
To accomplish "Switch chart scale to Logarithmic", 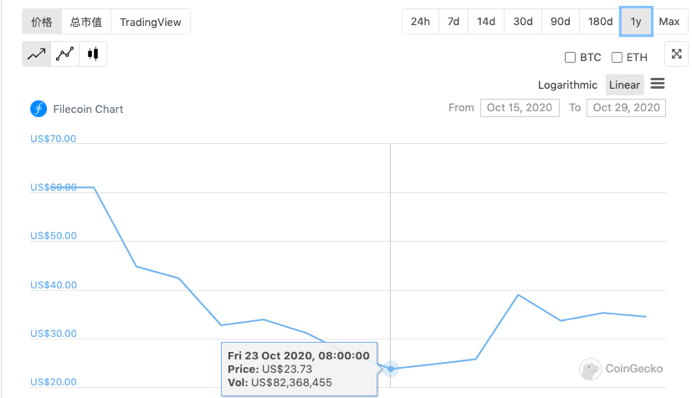I will (x=567, y=85).
